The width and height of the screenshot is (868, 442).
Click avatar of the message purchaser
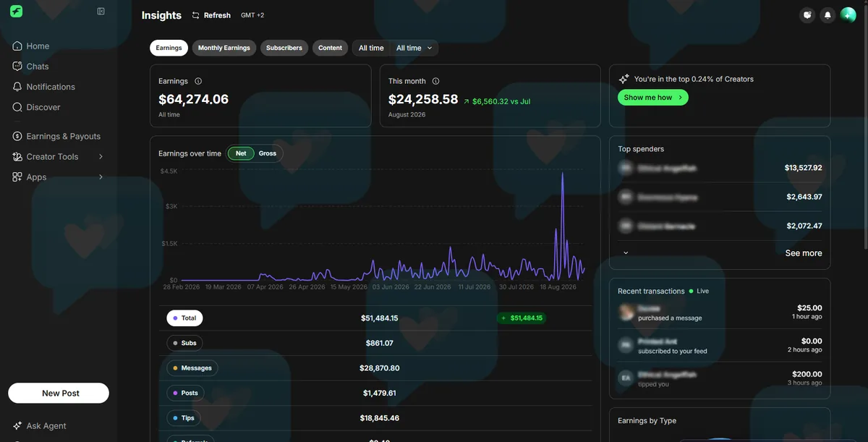[626, 312]
